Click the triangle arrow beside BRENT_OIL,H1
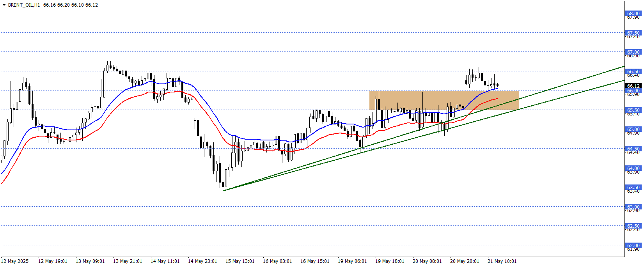The image size is (644, 266). point(4,5)
